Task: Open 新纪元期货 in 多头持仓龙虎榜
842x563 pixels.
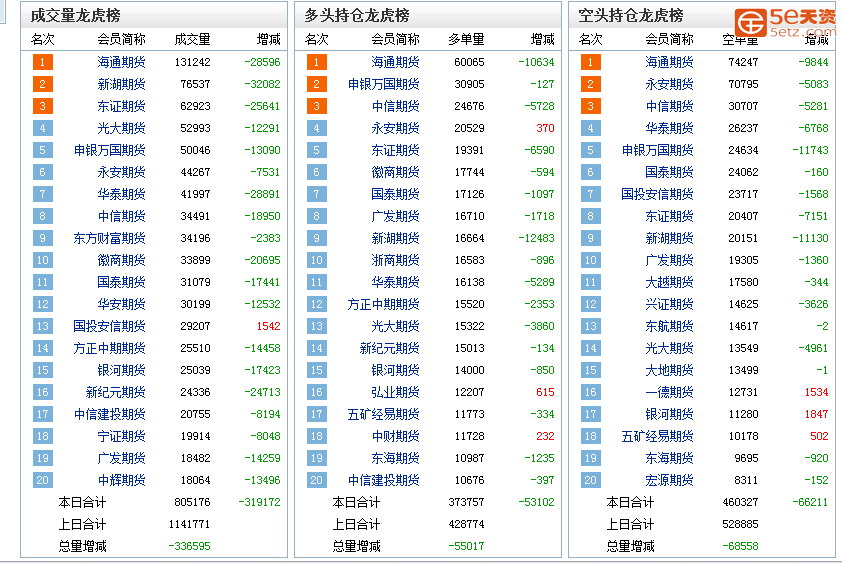Action: click(389, 349)
